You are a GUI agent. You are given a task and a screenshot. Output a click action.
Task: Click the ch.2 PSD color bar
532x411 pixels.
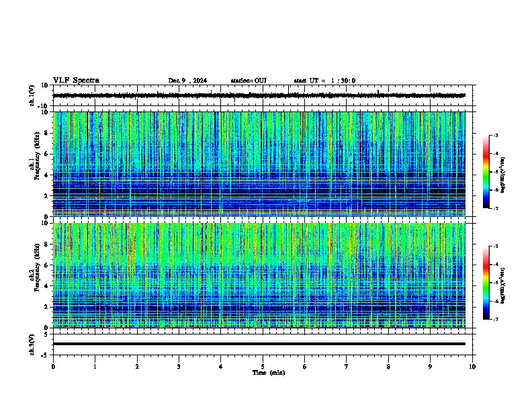coord(486,283)
